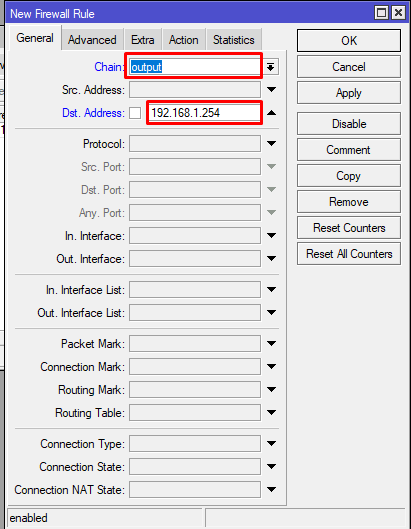
Task: Expand the Connection State option
Action: click(x=271, y=466)
